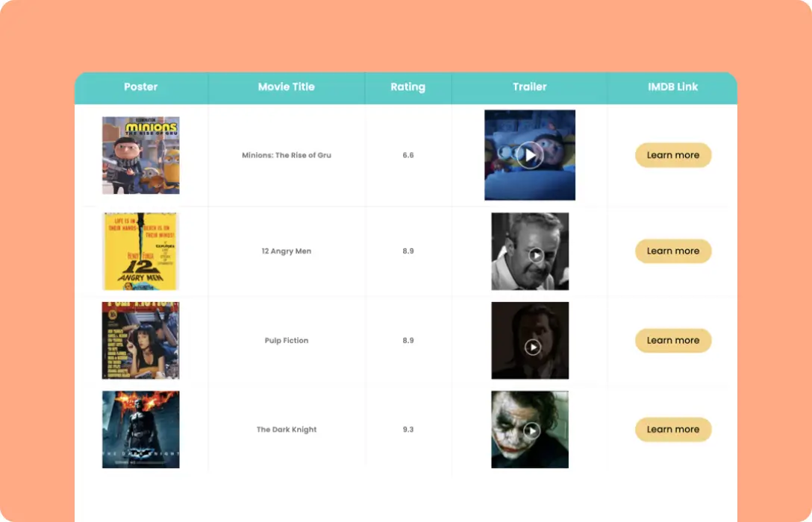Click the Poster column header
Screen dimensions: 812x522
141,87
